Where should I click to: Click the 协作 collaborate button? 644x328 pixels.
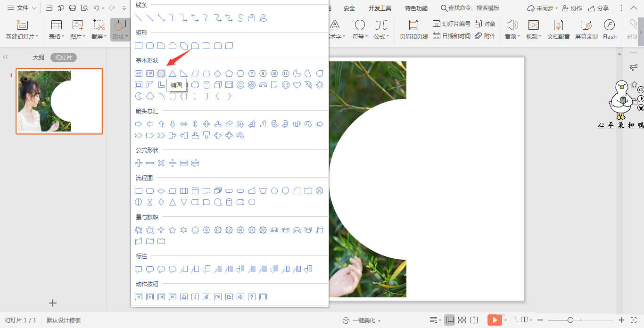[x=572, y=8]
